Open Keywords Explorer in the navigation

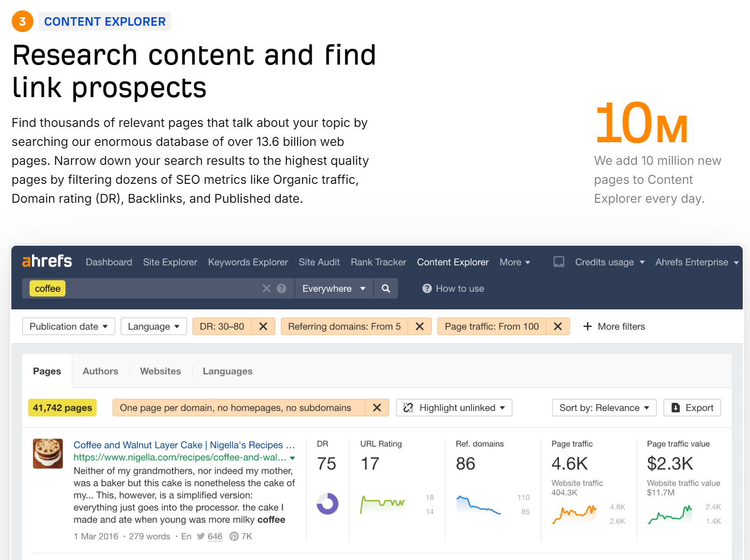pyautogui.click(x=247, y=262)
